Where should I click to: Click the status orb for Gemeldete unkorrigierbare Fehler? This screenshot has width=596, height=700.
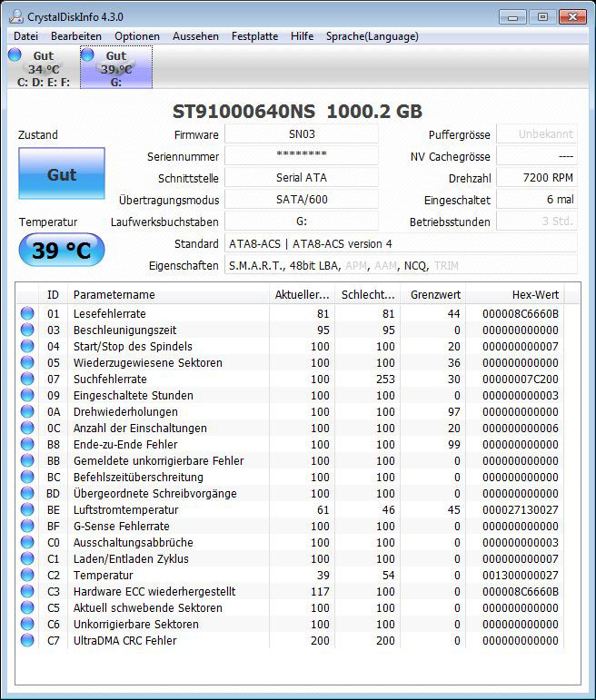(x=27, y=460)
